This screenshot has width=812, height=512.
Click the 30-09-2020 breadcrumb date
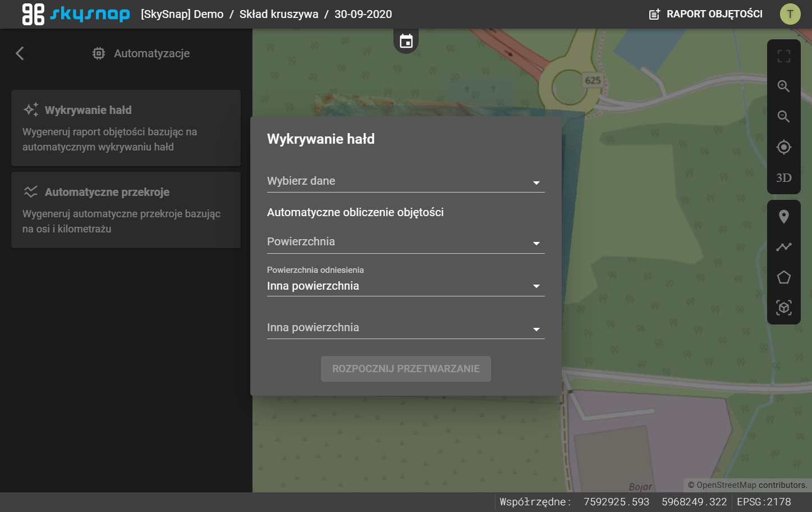[x=363, y=14]
